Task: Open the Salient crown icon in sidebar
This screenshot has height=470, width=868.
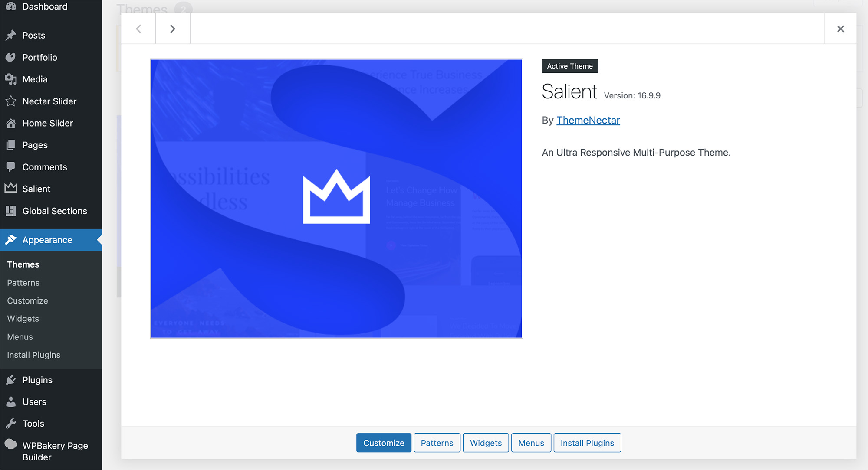Action: point(11,189)
